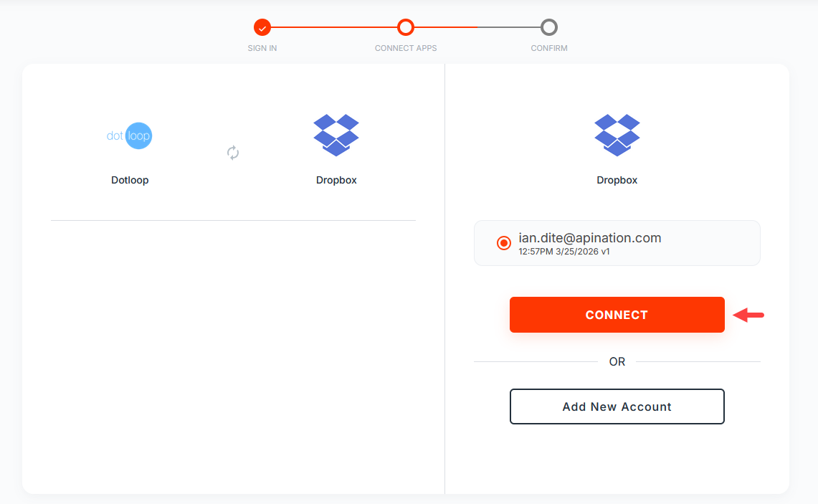The image size is (818, 504).
Task: Click the 12:57PM 3/25/2026 v1 timestamp
Action: (564, 252)
